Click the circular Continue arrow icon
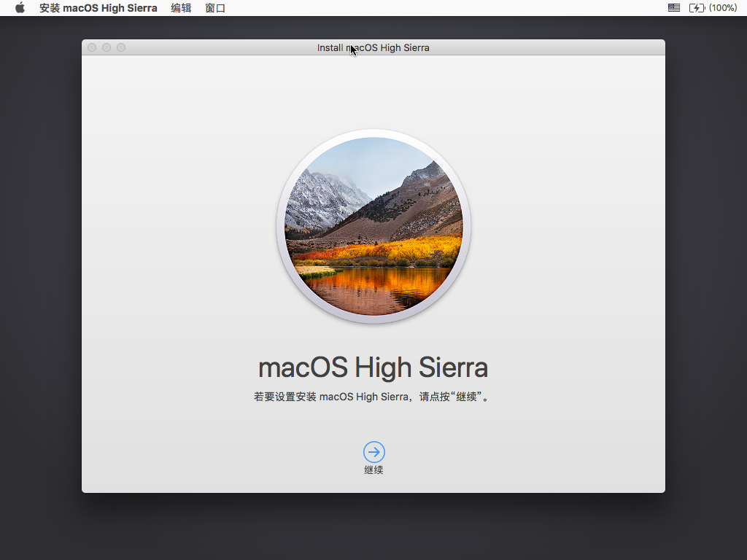747x560 pixels. coord(373,451)
